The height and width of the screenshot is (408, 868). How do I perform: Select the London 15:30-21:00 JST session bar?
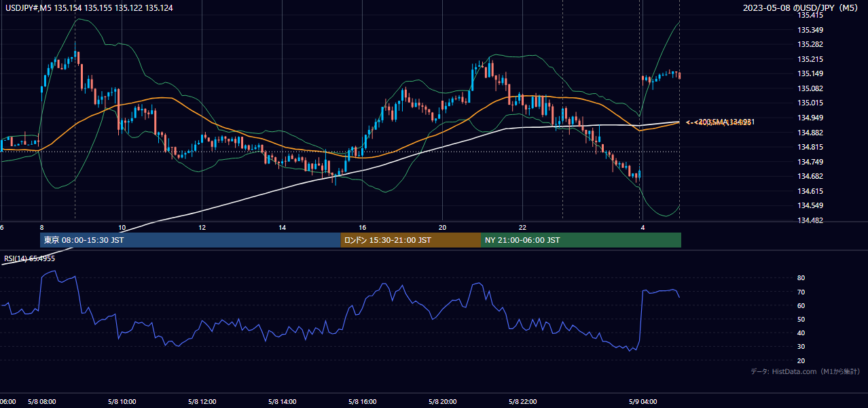(411, 240)
